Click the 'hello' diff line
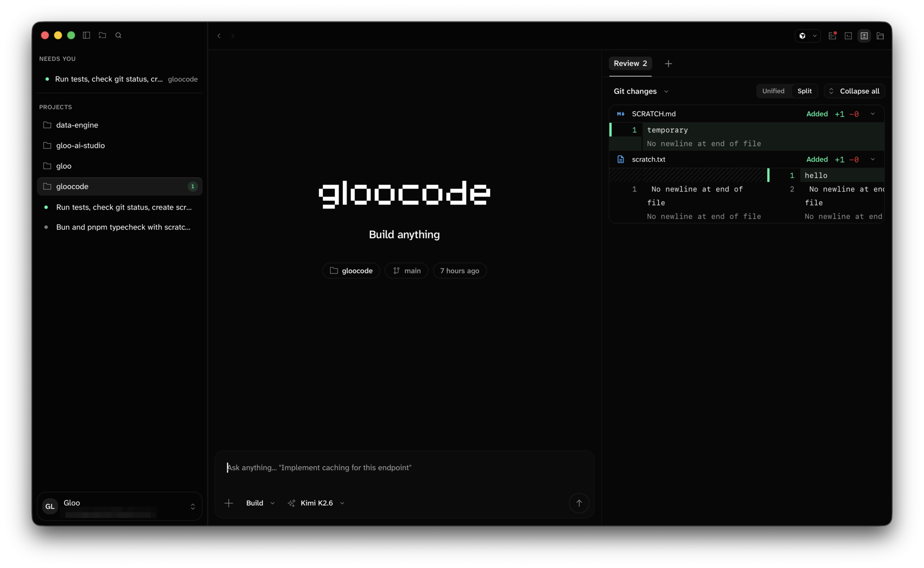This screenshot has height=568, width=924. tap(827, 175)
